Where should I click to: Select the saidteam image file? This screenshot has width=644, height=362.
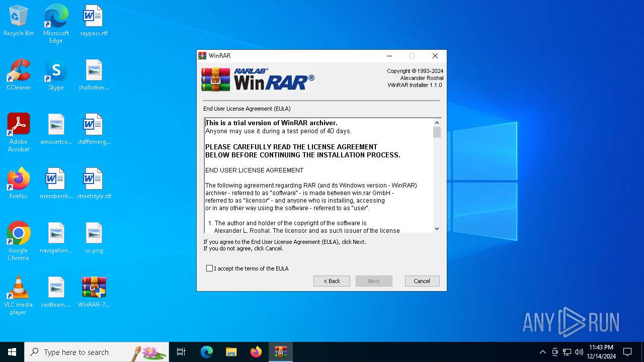pos(56,293)
